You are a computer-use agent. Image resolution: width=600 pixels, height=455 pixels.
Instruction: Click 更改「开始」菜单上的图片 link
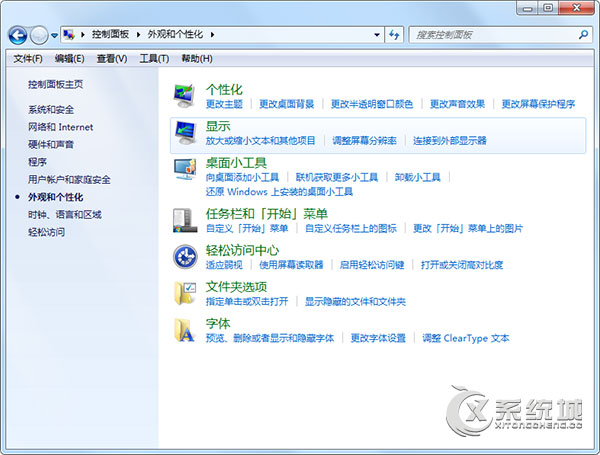click(468, 229)
